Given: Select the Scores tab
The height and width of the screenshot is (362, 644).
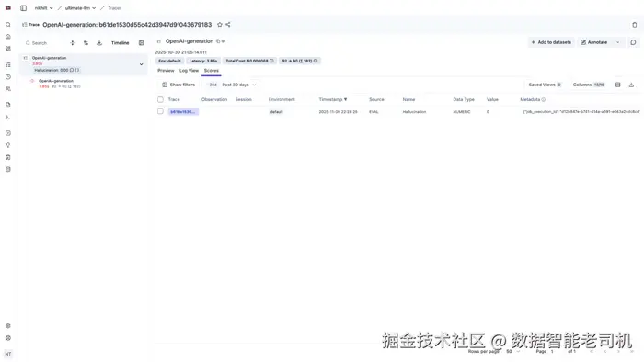Looking at the screenshot, I should coord(212,71).
